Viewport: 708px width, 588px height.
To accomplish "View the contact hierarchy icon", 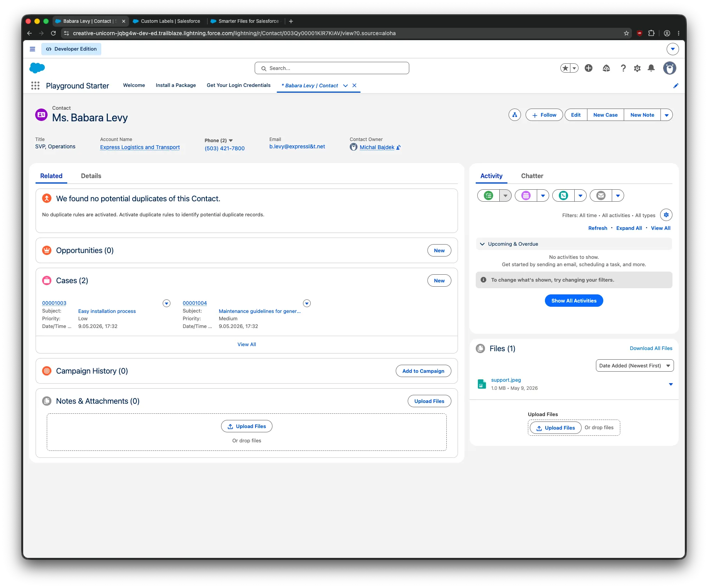I will 515,115.
